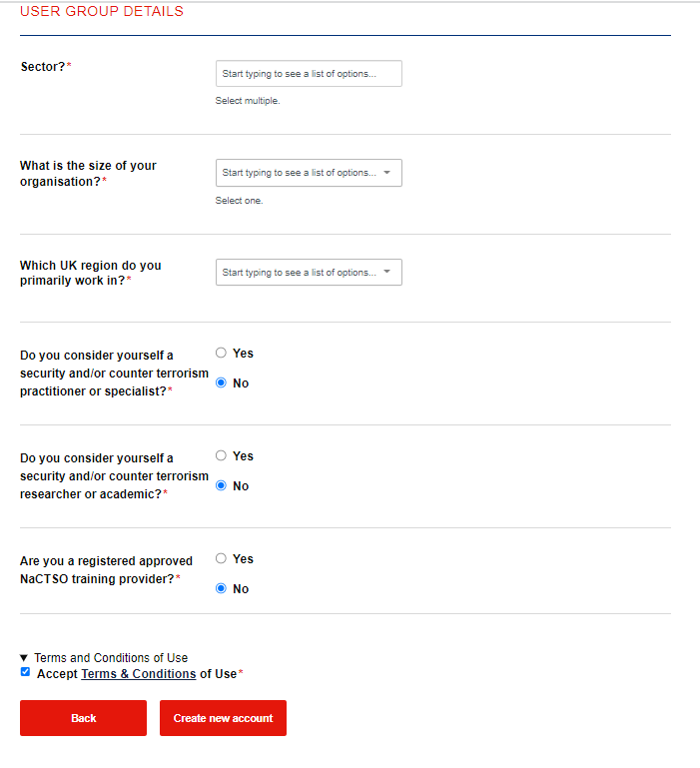Click the Sector? field label
This screenshot has height=768, width=700.
click(x=43, y=67)
